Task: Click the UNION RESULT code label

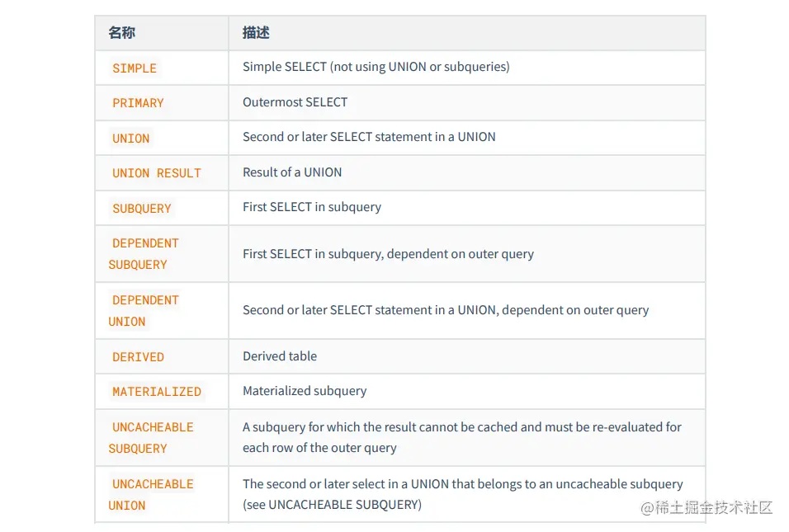Action: [x=156, y=173]
